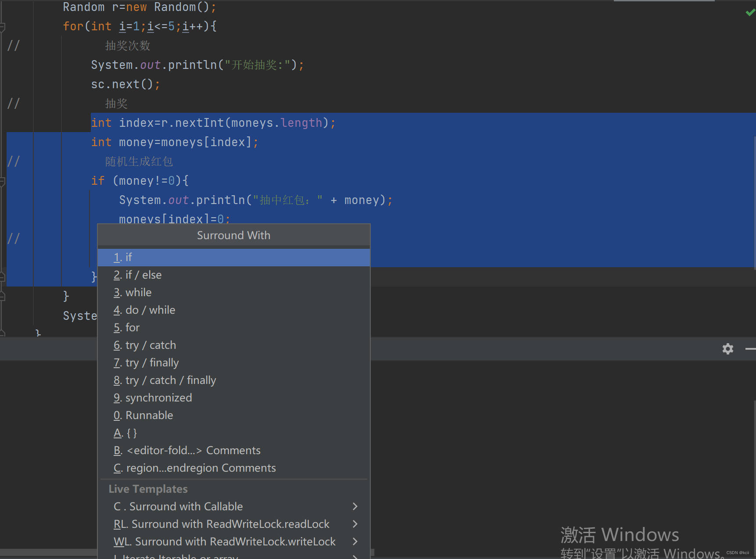Open 'Surround with ReadWriteLock.readLock' template
The height and width of the screenshot is (559, 756).
(x=233, y=524)
